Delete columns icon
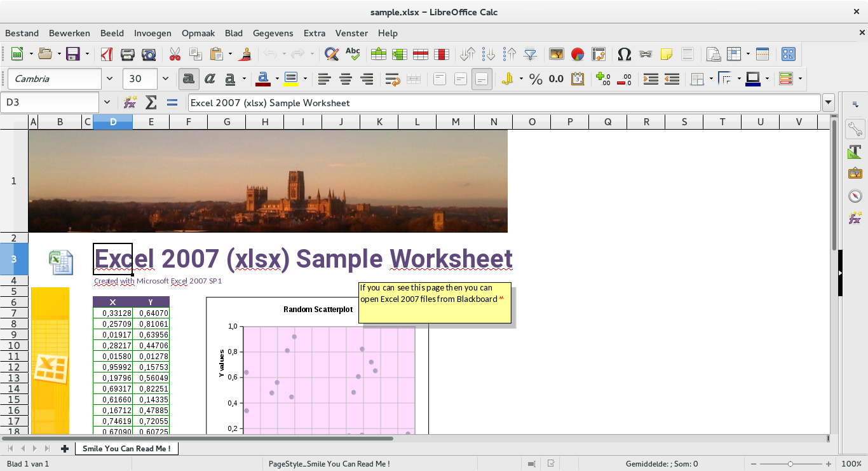Screen dimensions: 868x471 click(442, 54)
